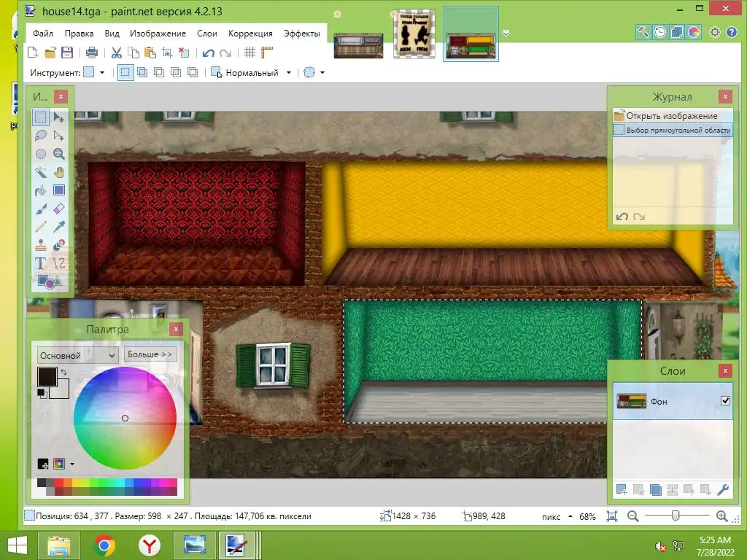The image size is (747, 560).
Task: Toggle the pixel grid icon
Action: click(x=249, y=52)
